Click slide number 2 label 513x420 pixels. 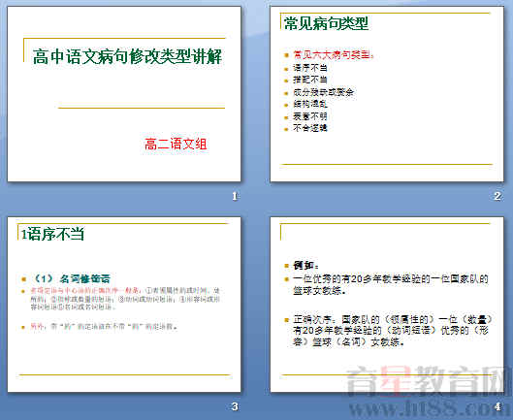click(x=497, y=196)
